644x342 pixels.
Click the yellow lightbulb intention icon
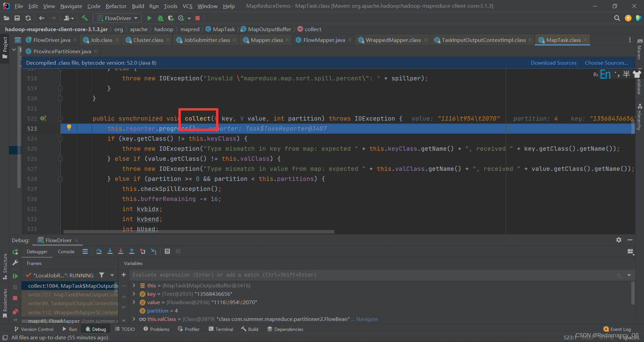point(69,127)
